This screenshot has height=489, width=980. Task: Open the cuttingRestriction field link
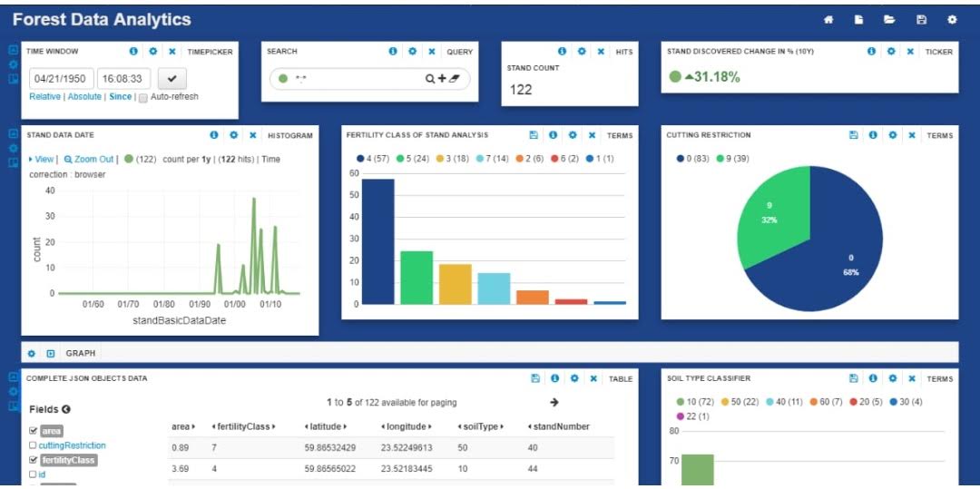click(72, 446)
